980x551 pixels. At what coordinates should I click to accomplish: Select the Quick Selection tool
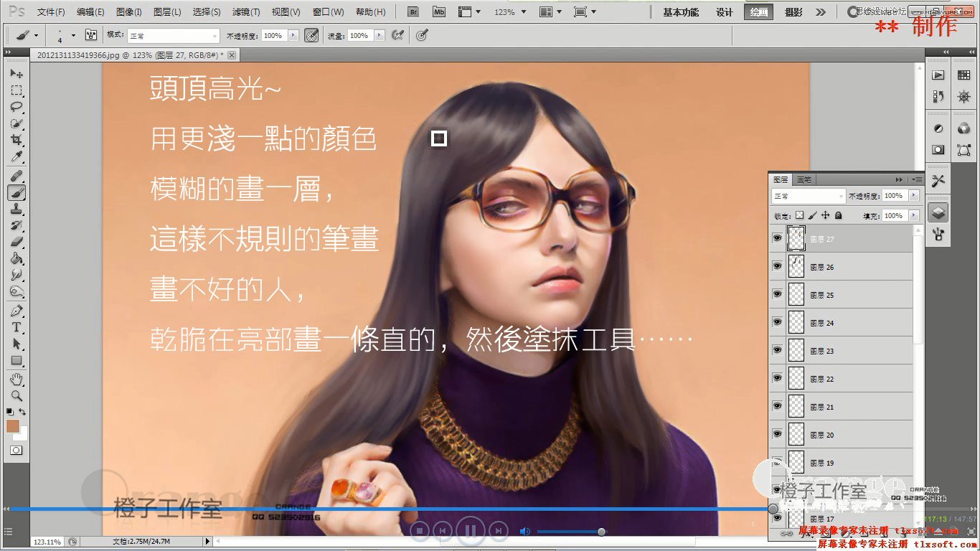click(17, 123)
